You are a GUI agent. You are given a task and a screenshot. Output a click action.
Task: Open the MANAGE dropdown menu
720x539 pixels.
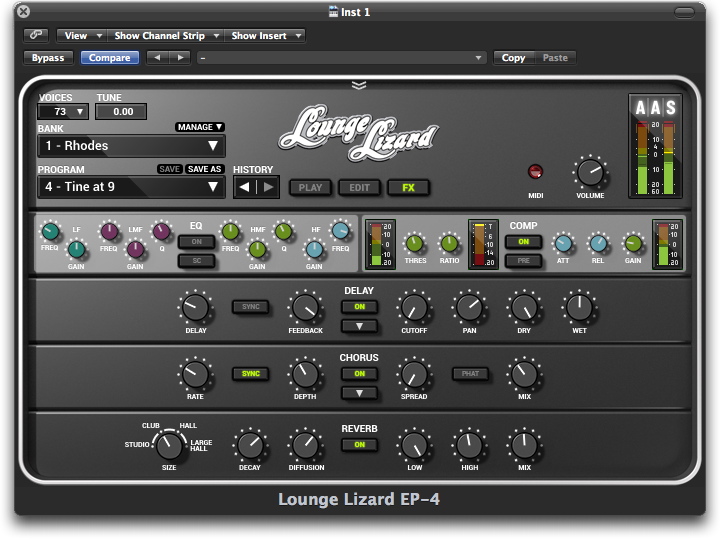click(200, 127)
